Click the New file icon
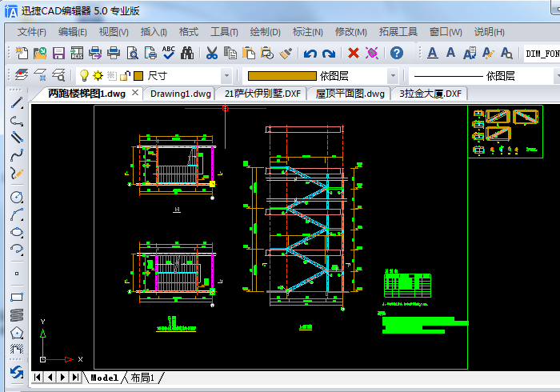 click(22, 53)
